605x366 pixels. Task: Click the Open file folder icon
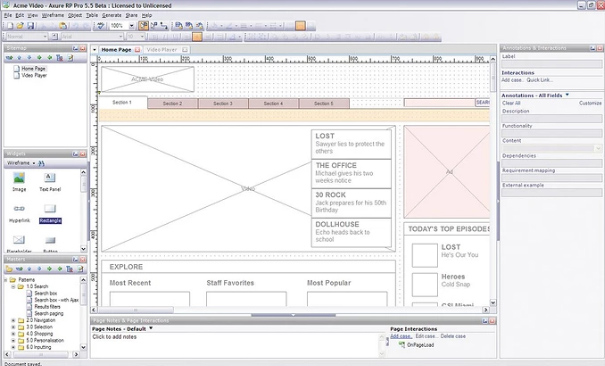tap(20, 26)
